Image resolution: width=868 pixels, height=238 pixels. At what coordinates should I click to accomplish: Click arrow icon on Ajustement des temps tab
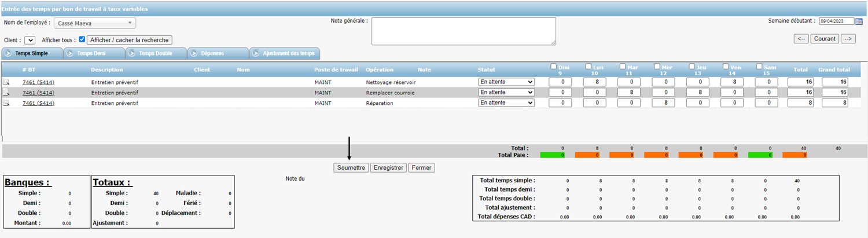(x=256, y=53)
